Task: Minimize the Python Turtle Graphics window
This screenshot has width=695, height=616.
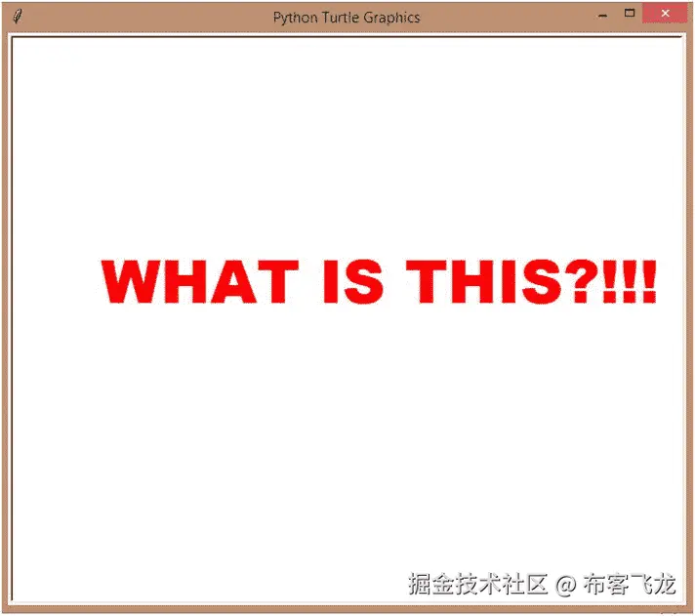Action: 602,15
